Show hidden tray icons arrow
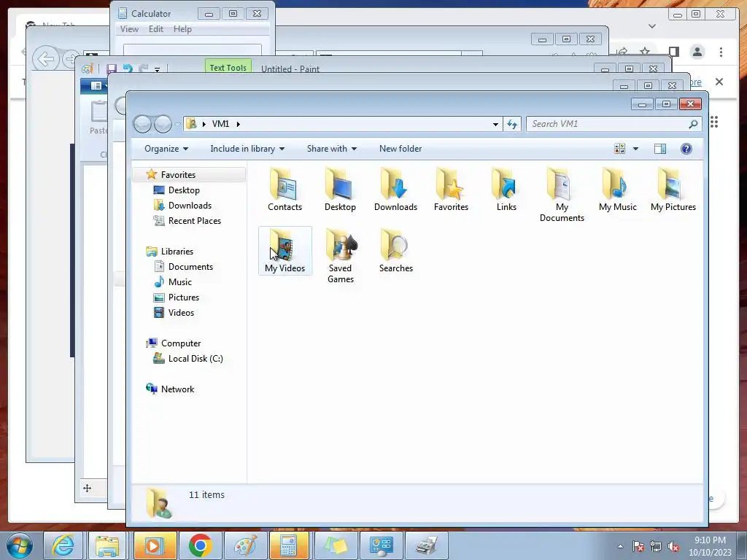Image resolution: width=747 pixels, height=560 pixels. coord(620,547)
